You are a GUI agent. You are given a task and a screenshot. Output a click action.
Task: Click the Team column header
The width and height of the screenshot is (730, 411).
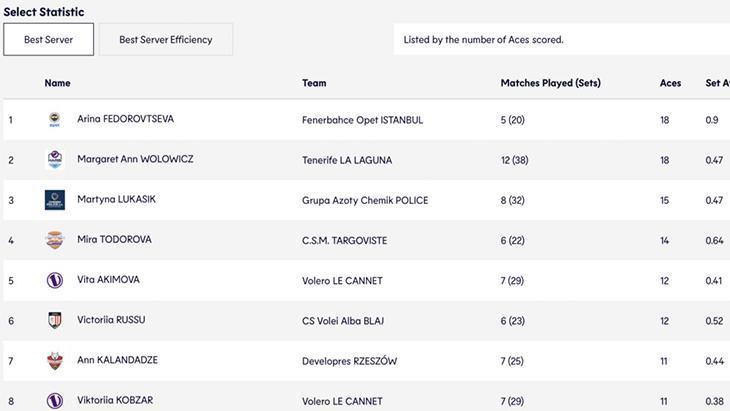(x=314, y=83)
